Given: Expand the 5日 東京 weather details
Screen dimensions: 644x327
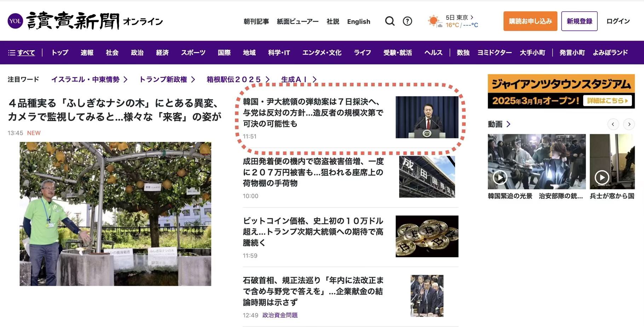Looking at the screenshot, I should 459,17.
